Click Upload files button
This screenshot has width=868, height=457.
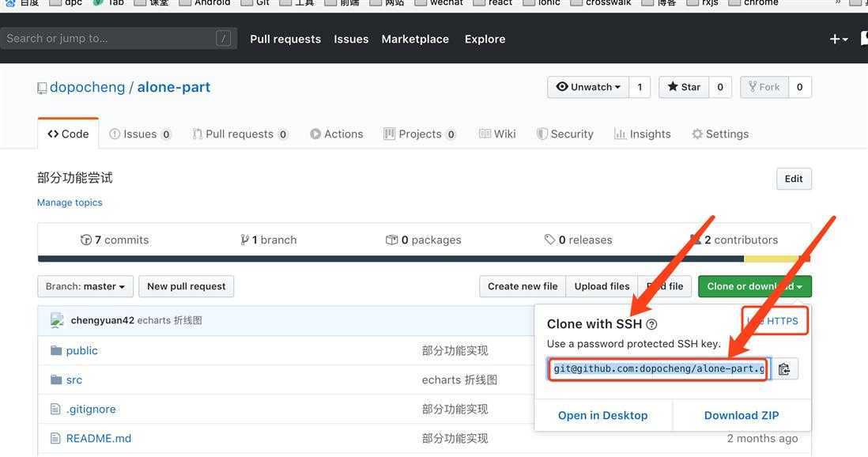tap(602, 286)
